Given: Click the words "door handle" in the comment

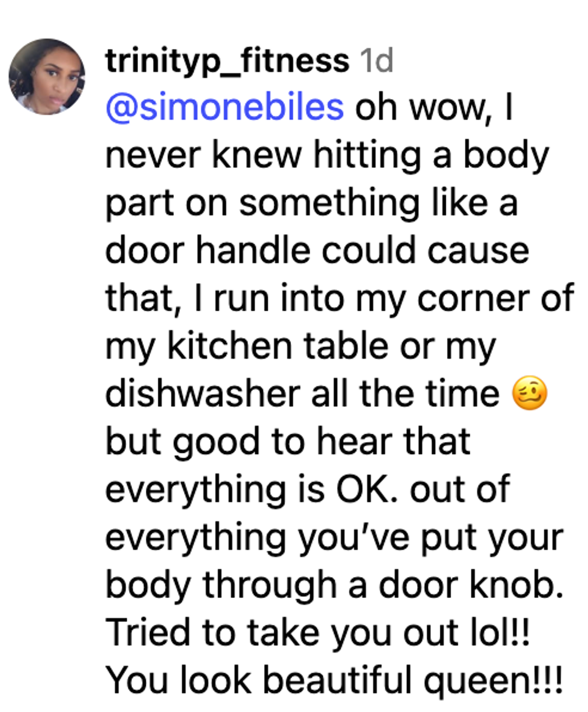Looking at the screenshot, I should (x=208, y=250).
